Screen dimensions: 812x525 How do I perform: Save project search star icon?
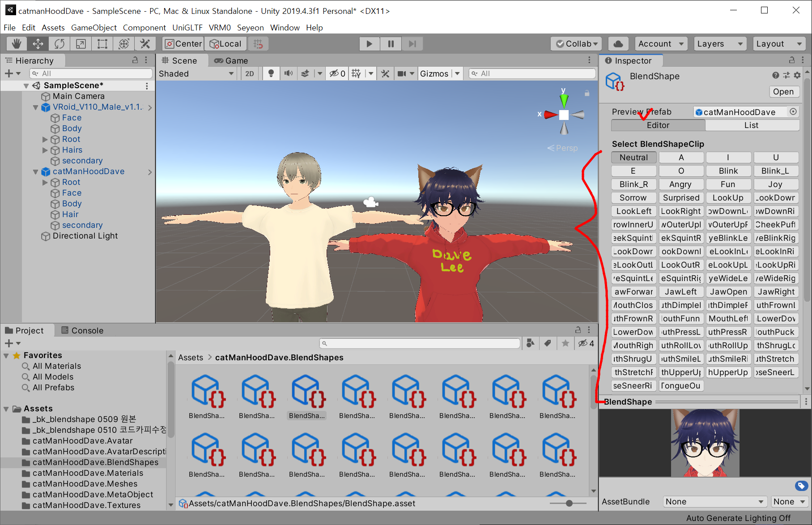[565, 343]
